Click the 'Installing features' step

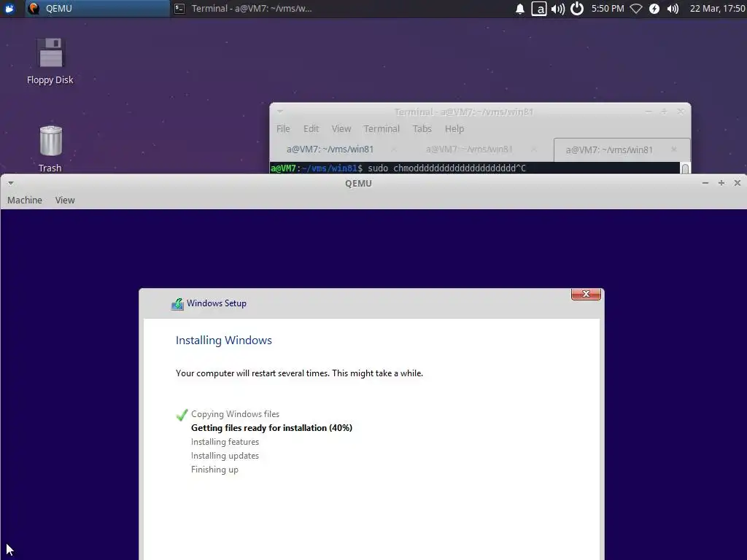point(225,441)
